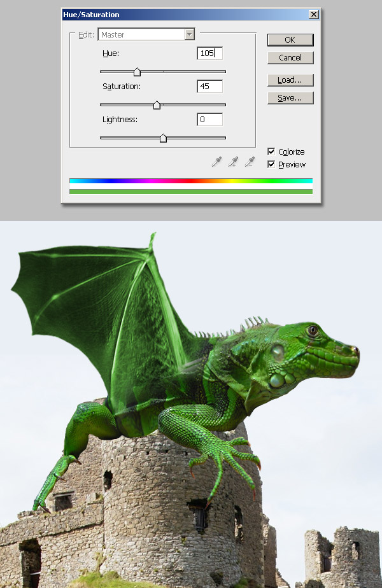Click the Saturation slider handle
The image size is (382, 588).
point(157,105)
